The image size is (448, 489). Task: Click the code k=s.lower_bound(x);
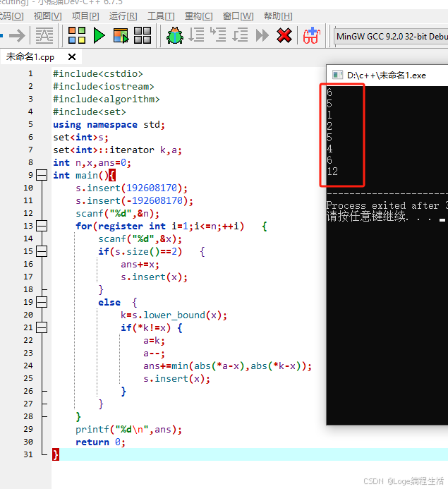[x=174, y=315]
